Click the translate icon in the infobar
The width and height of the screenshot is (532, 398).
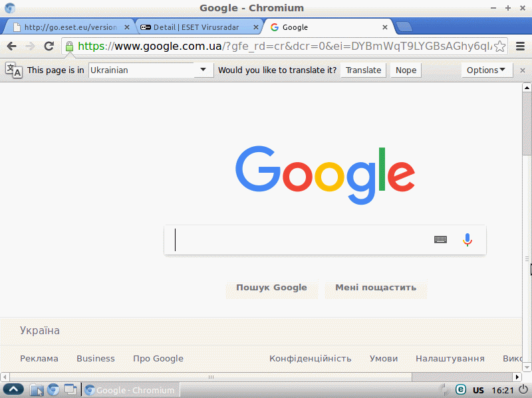click(x=14, y=70)
